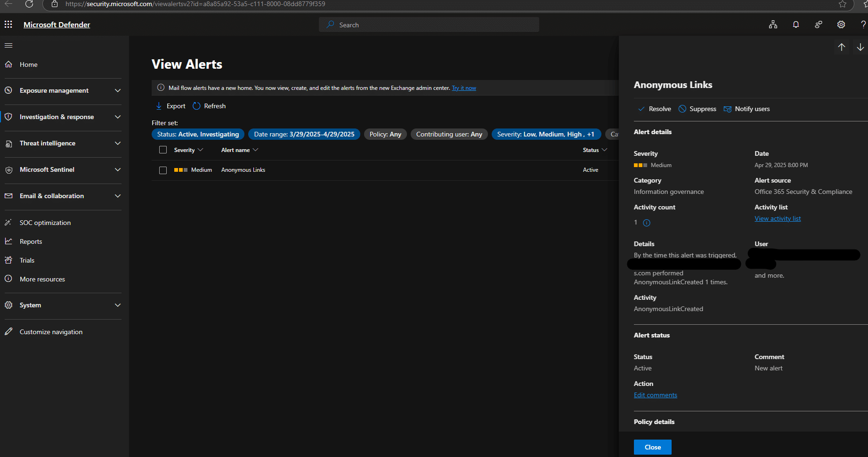Viewport: 868px width, 457px height.
Task: Click the More resources info icon
Action: point(8,279)
